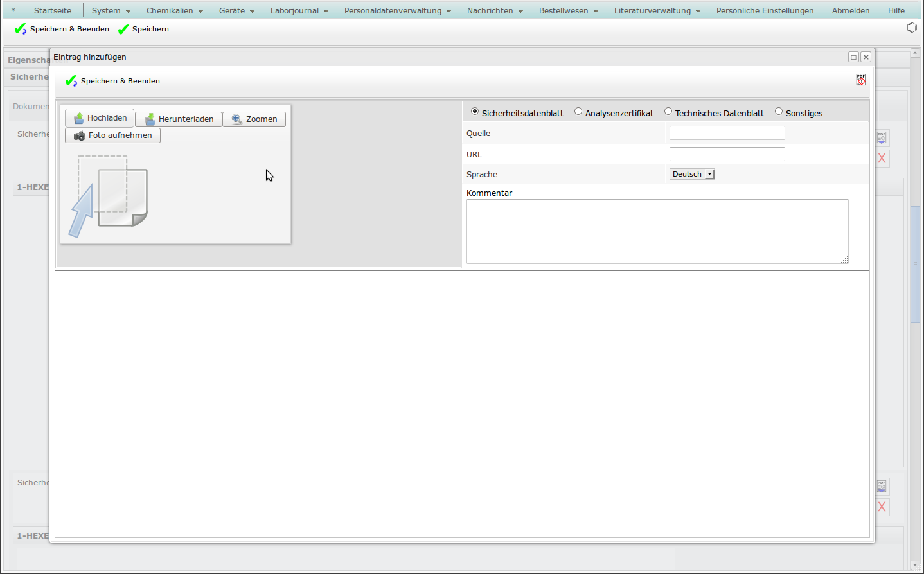This screenshot has width=924, height=574.
Task: Click Foto aufnehmen camera button
Action: [112, 135]
